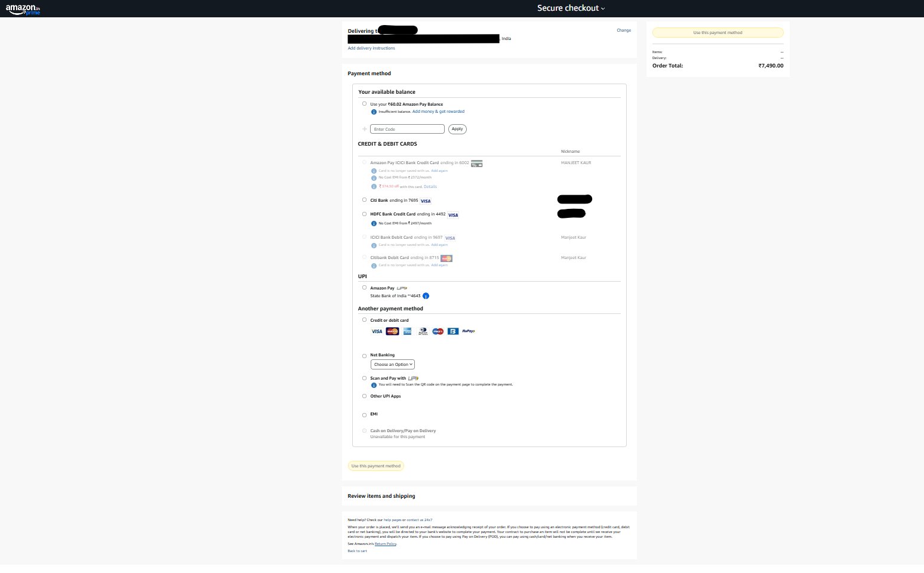Open the Choose an Option bank dropdown
924x573 pixels.
392,364
